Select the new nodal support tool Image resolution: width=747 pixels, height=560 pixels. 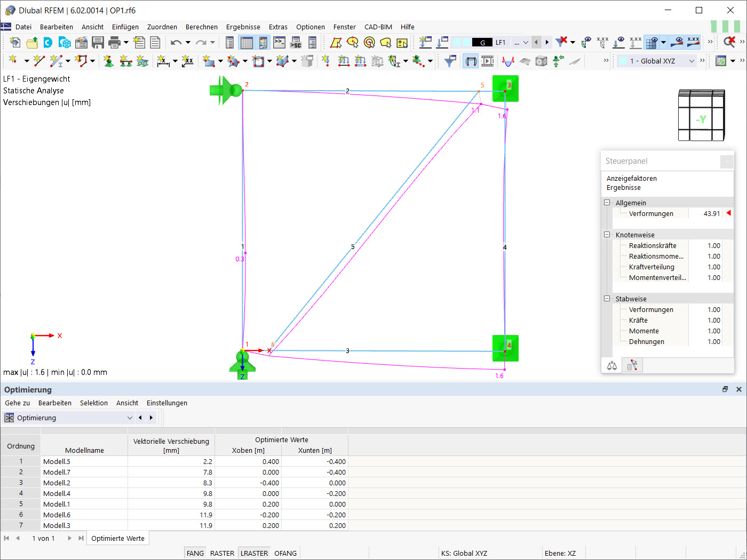pyautogui.click(x=109, y=61)
